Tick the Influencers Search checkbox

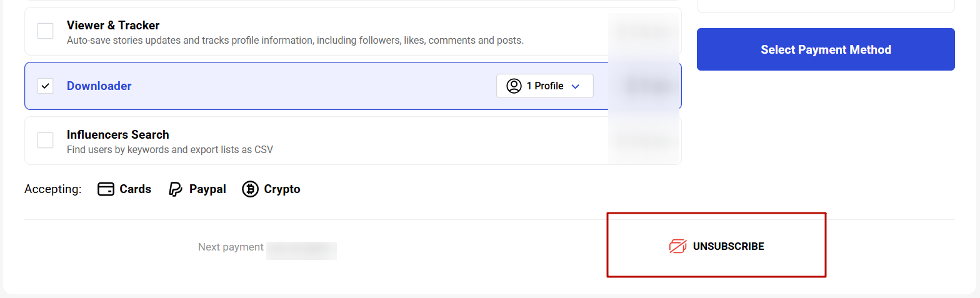46,140
